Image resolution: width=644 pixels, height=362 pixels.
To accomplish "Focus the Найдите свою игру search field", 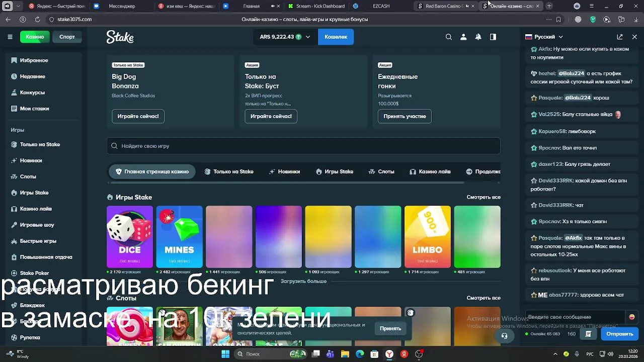I will 303,146.
